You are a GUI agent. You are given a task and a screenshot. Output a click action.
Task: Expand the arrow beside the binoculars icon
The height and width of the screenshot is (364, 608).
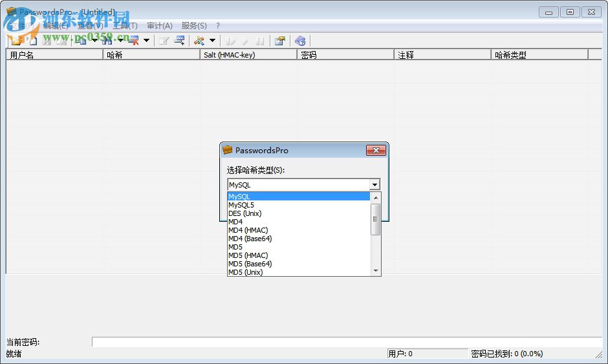(120, 40)
